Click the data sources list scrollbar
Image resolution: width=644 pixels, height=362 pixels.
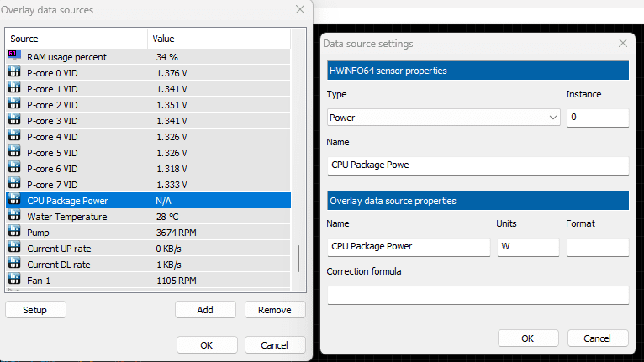click(x=298, y=258)
